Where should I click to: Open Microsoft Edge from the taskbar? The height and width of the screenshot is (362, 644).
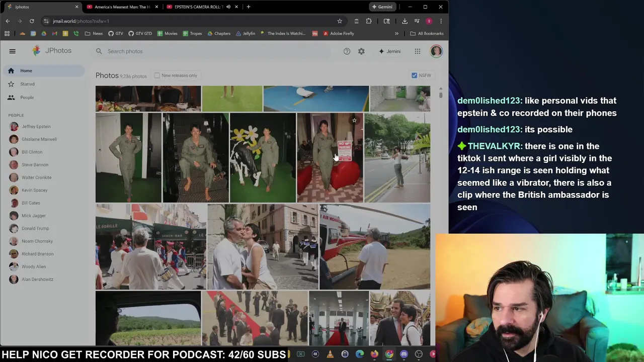(x=359, y=354)
